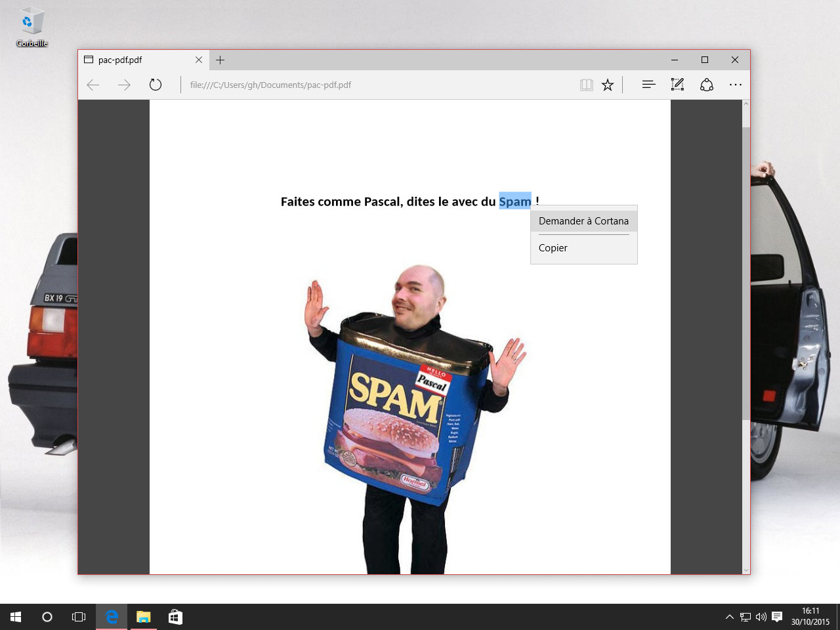Open a new tab with plus icon
The image size is (840, 630).
[220, 60]
